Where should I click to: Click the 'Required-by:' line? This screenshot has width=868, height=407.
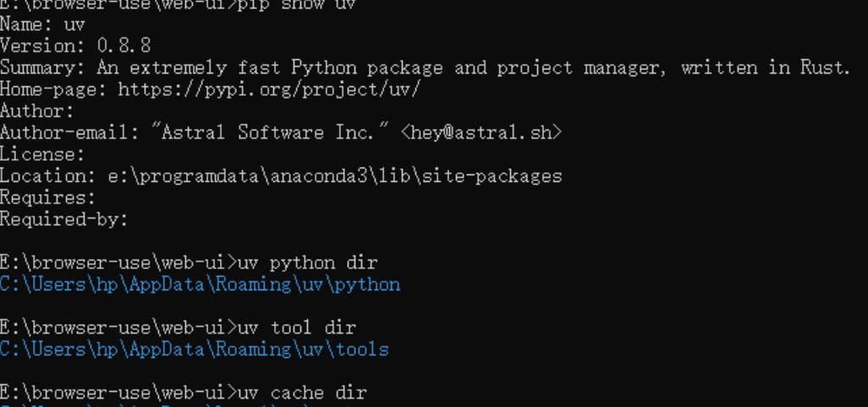(x=64, y=219)
